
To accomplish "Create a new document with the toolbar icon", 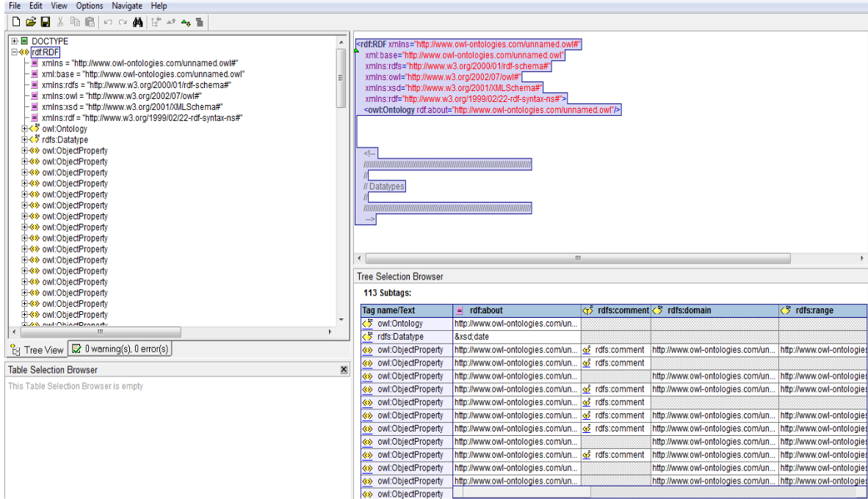I will point(16,22).
